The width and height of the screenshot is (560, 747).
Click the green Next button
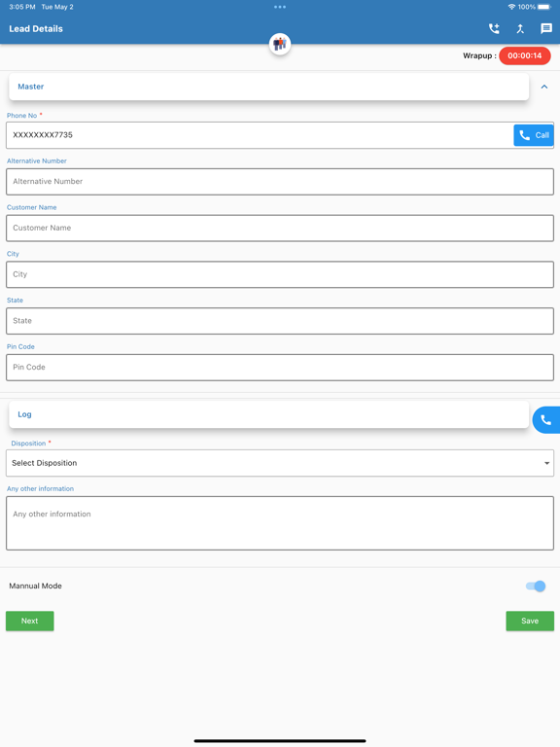[x=29, y=621]
